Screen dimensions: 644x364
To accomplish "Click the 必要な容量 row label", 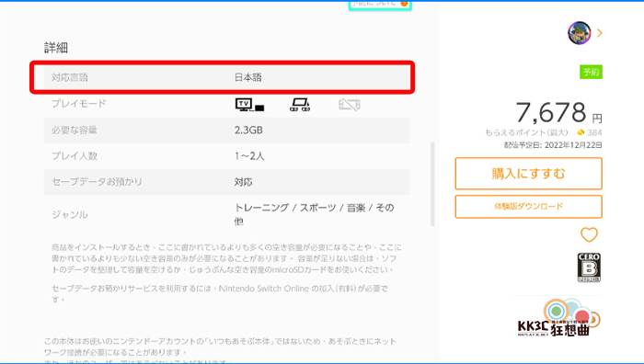I will (x=74, y=131).
